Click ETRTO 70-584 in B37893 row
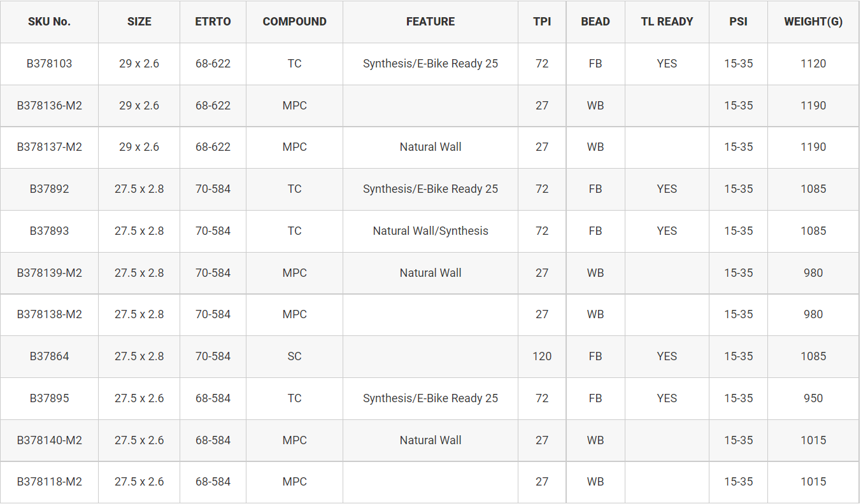The width and height of the screenshot is (861, 504). point(213,231)
